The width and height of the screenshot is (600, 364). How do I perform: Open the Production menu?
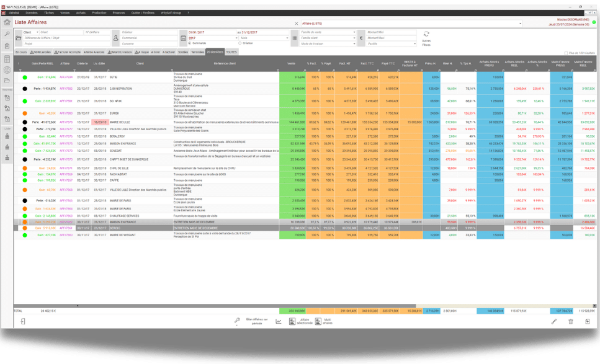click(x=99, y=12)
